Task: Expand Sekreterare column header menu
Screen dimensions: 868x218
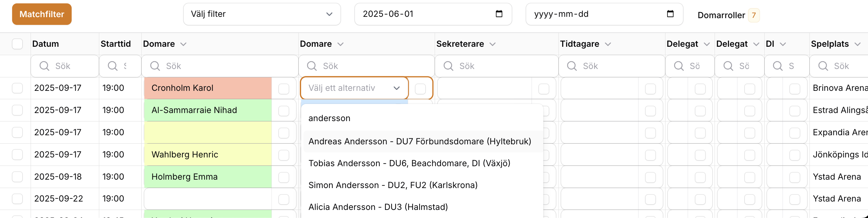Action: [492, 44]
